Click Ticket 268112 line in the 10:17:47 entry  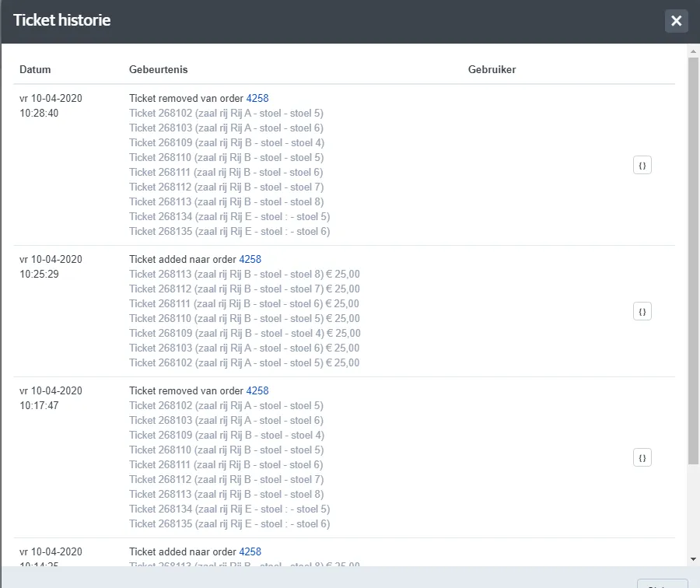226,480
